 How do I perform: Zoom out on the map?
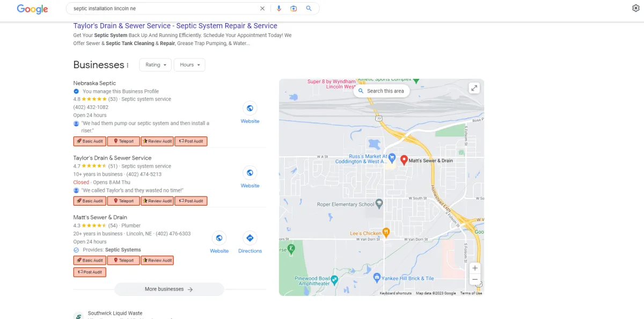coord(474,280)
